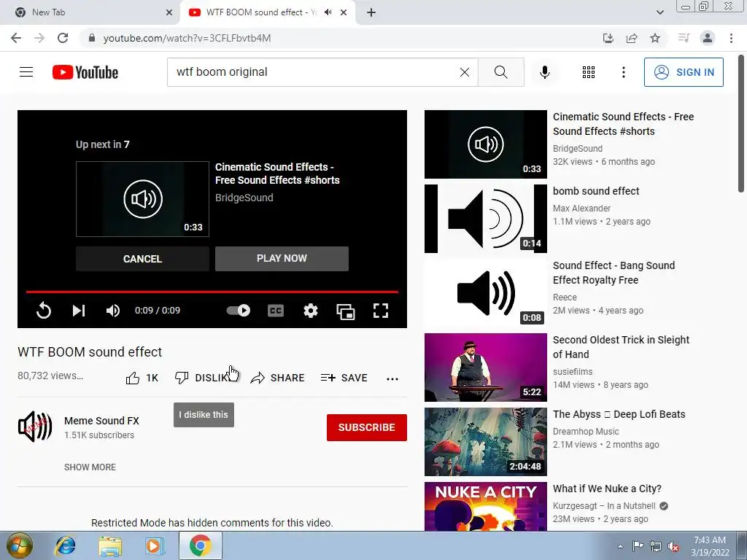The image size is (747, 560).
Task: Open YouTube settings three-dot menu
Action: [624, 72]
